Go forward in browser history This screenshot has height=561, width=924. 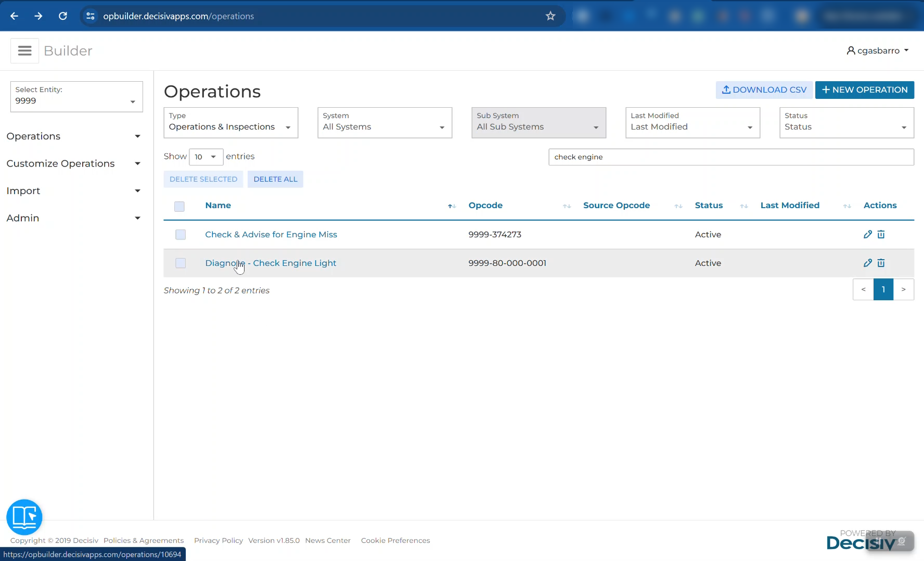[x=38, y=16]
